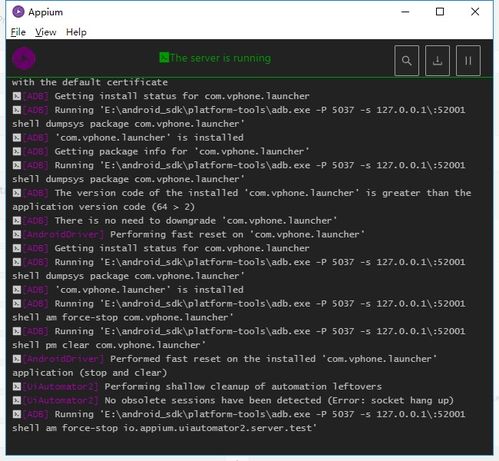Click the purple Appium logo in header

pyautogui.click(x=24, y=58)
